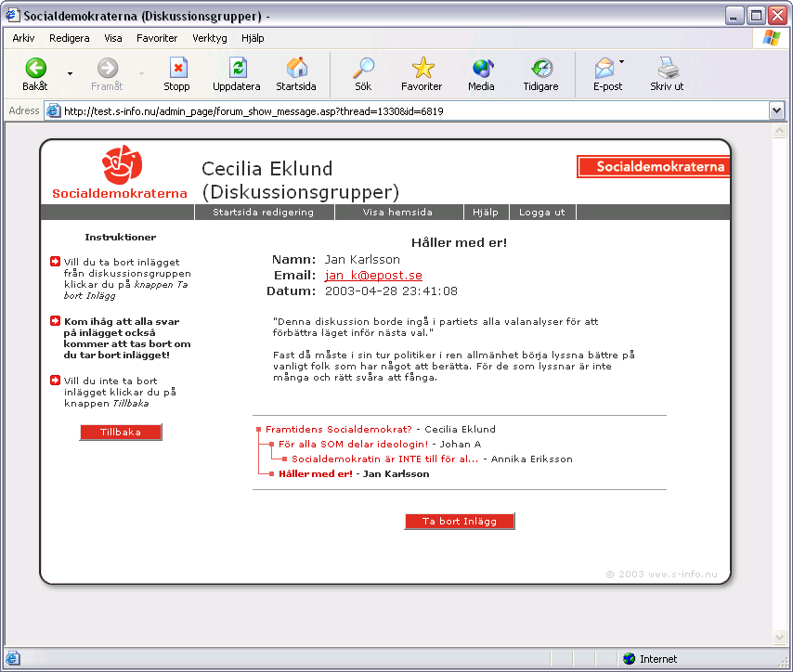Open the Hjälp menu in menu bar

point(253,38)
